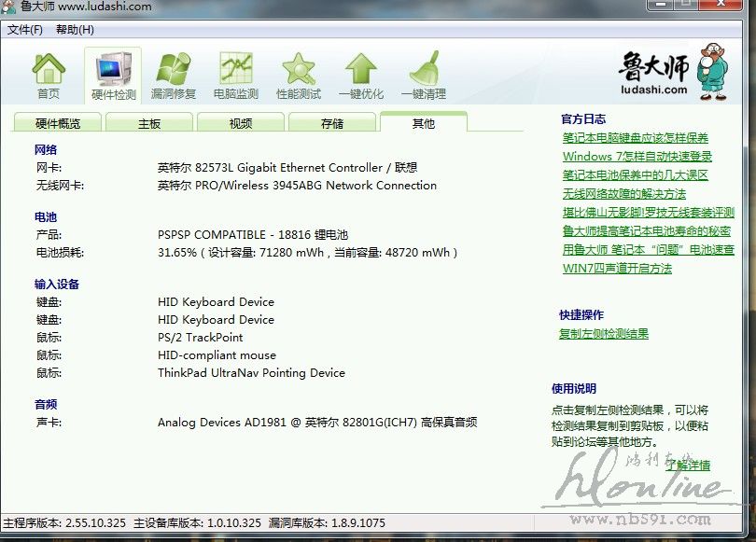756x542 pixels.
Task: Click the HID-compliant mouse entry
Action: (x=217, y=355)
